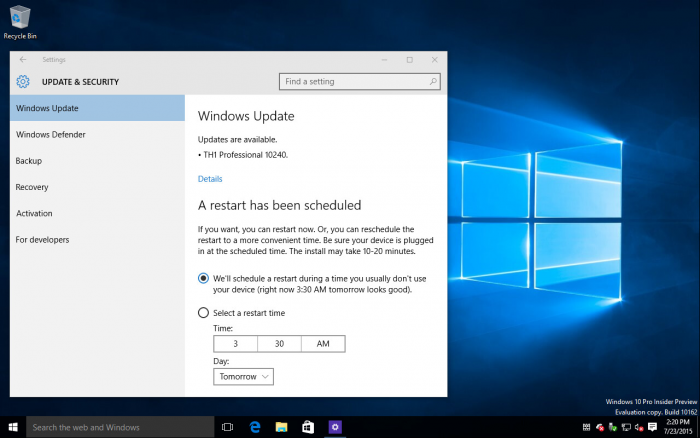
Task: Click the Find a setting search box
Action: tap(360, 82)
